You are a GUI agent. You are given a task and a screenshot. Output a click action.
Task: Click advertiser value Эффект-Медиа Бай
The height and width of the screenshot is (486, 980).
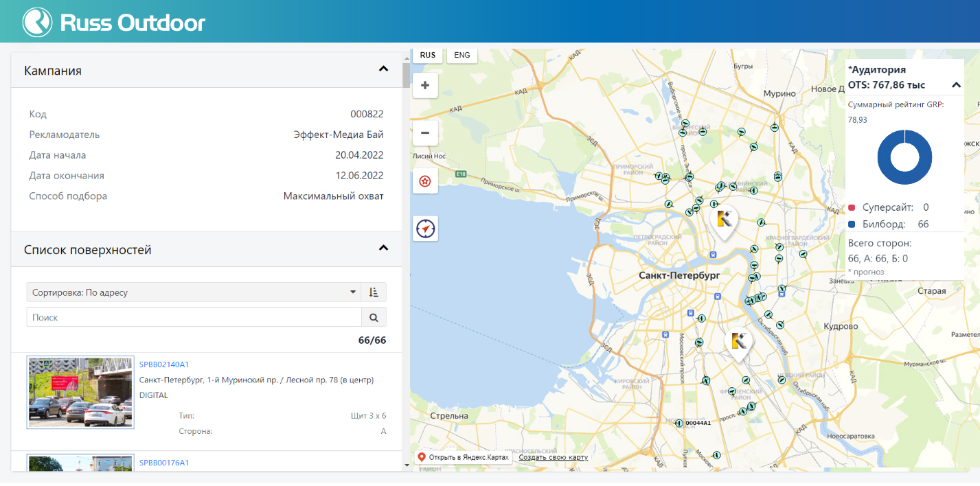click(339, 135)
